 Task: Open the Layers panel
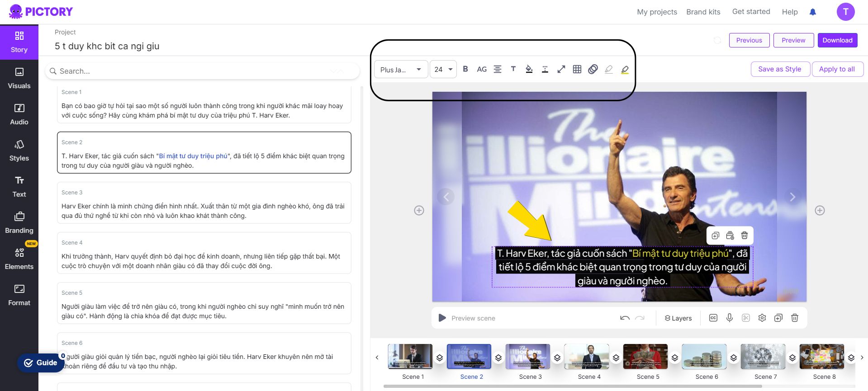click(678, 318)
